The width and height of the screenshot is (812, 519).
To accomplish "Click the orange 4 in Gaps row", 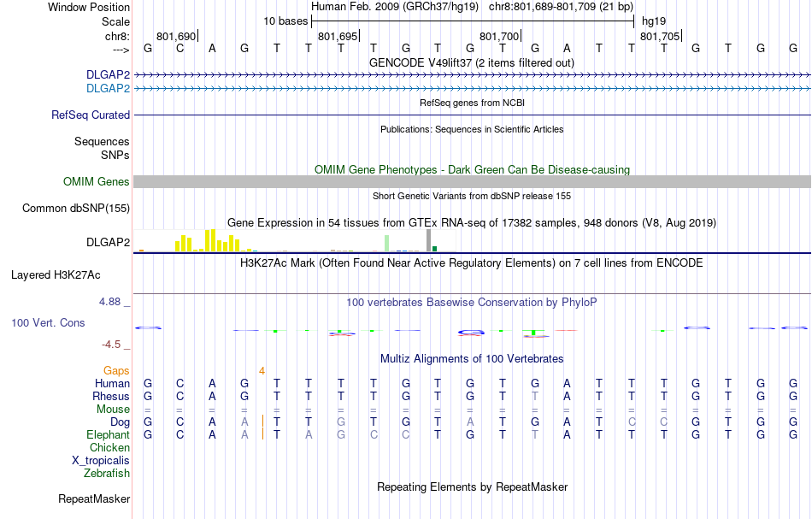I will pos(262,371).
